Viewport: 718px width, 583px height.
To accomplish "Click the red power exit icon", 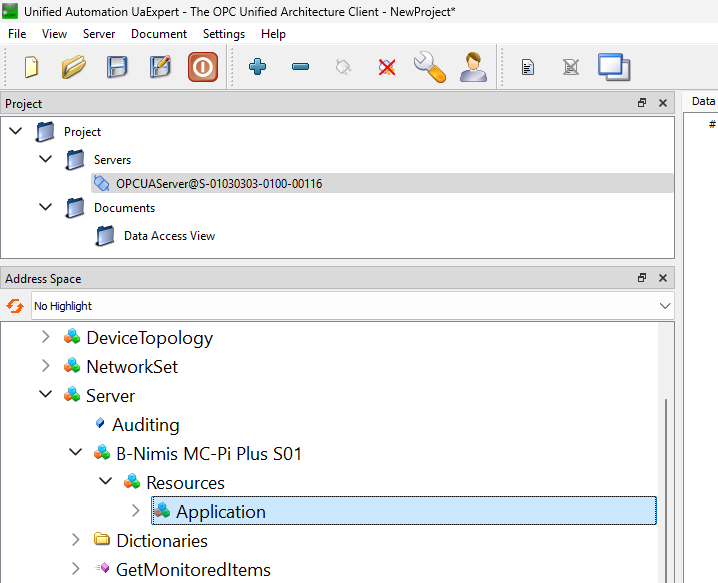I will coord(203,67).
